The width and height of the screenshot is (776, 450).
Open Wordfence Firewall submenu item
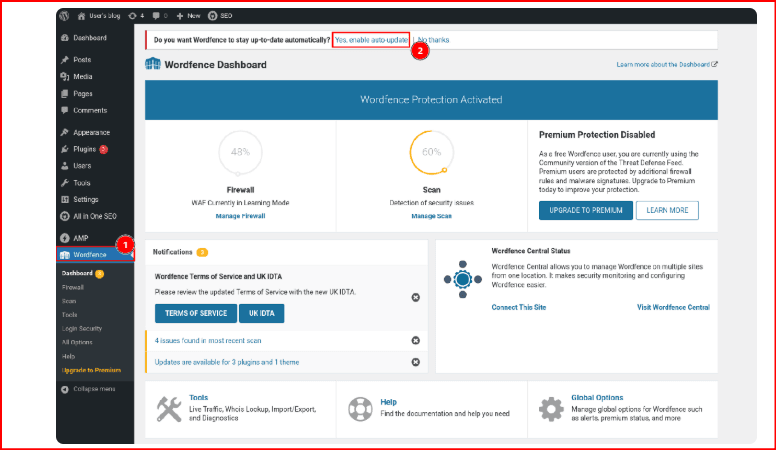pyautogui.click(x=73, y=287)
